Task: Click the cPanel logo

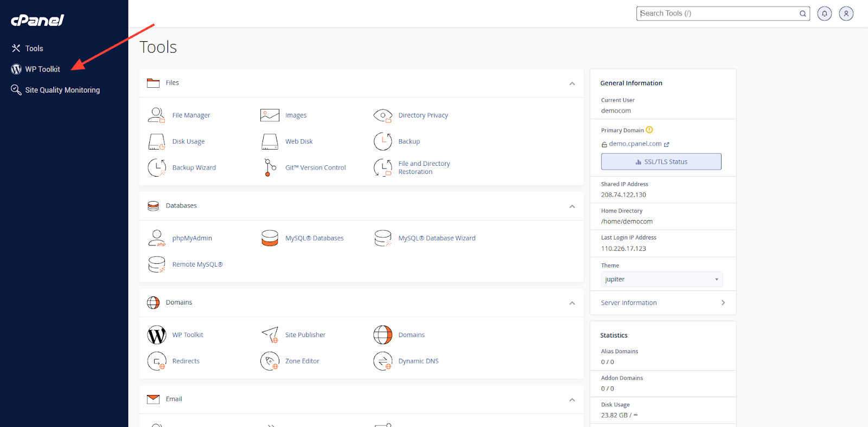Action: (37, 20)
